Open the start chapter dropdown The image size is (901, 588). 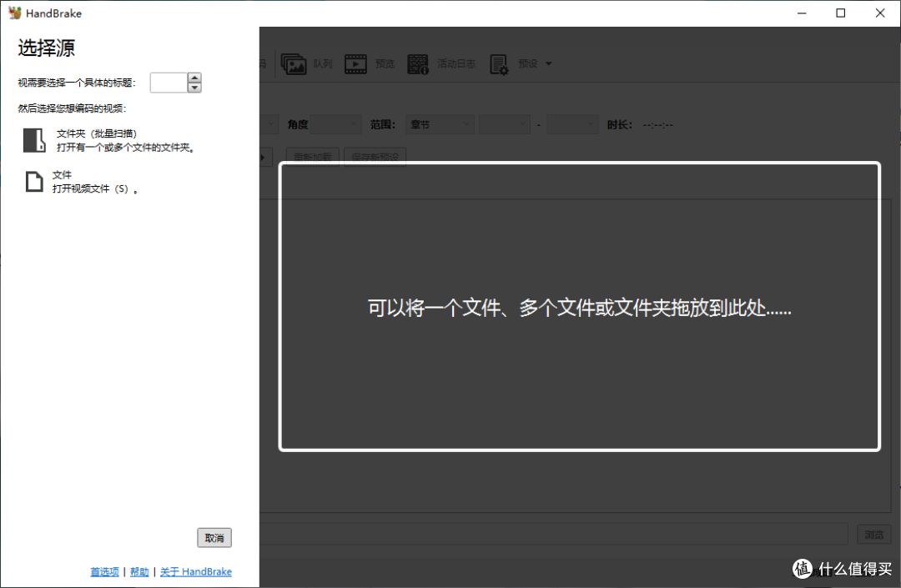505,124
